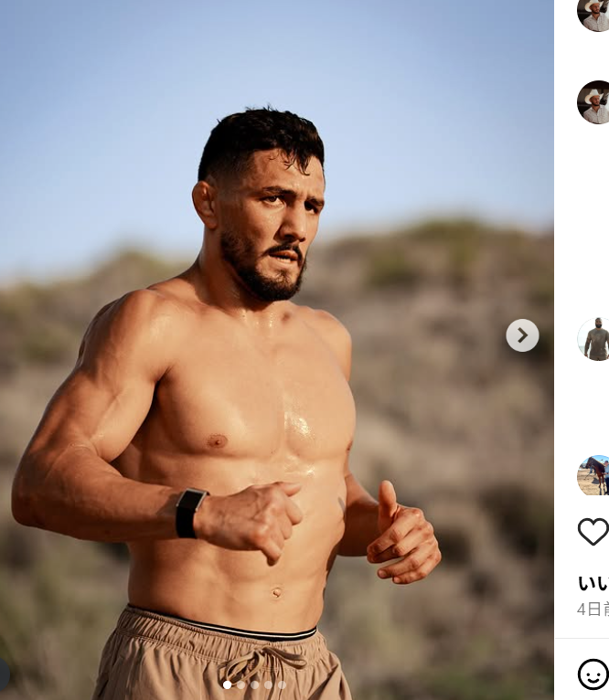Like the post with the heart icon
Screen dimensions: 609x700
tap(593, 531)
